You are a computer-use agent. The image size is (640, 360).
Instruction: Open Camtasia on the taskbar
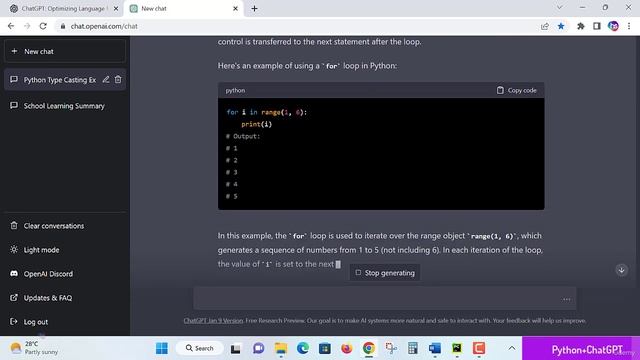[x=479, y=348]
